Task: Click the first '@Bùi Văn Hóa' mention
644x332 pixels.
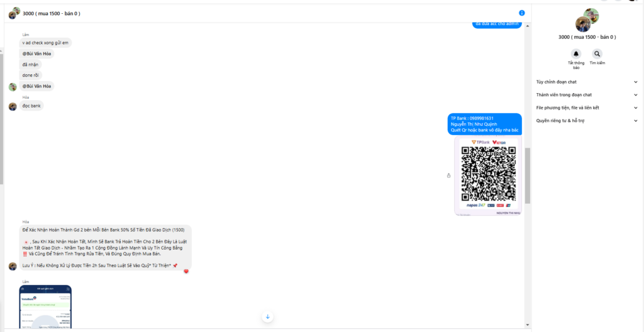Action: 36,53
